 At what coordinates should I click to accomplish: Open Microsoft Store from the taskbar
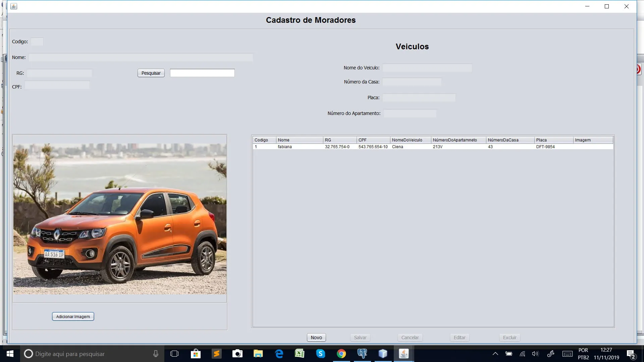[196, 354]
